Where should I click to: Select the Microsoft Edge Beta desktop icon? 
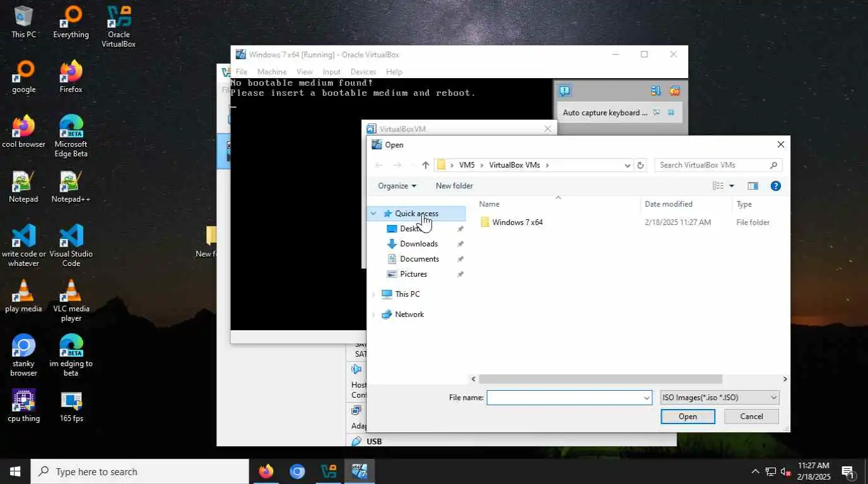pos(71,136)
